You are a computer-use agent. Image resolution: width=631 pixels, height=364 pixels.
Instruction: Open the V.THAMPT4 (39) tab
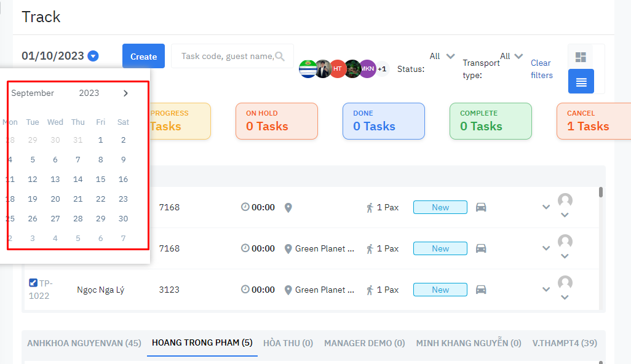coord(565,343)
